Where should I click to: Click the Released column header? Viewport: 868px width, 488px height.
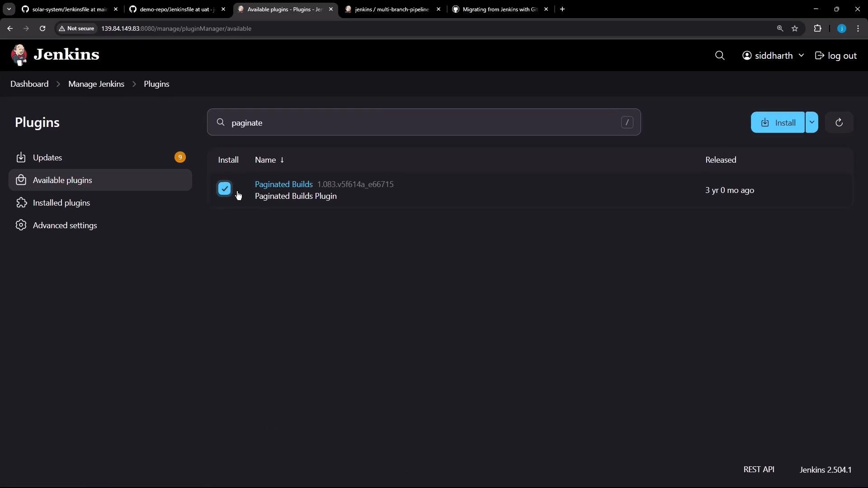pyautogui.click(x=721, y=160)
